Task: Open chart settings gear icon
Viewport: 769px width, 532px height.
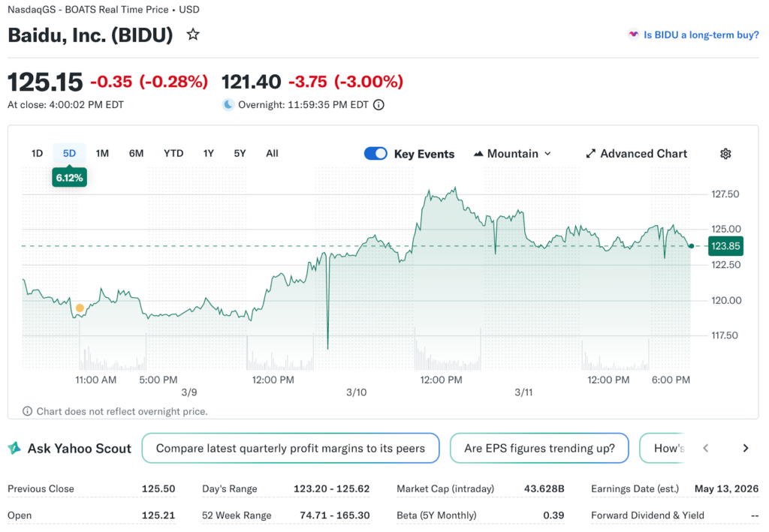Action: point(725,154)
